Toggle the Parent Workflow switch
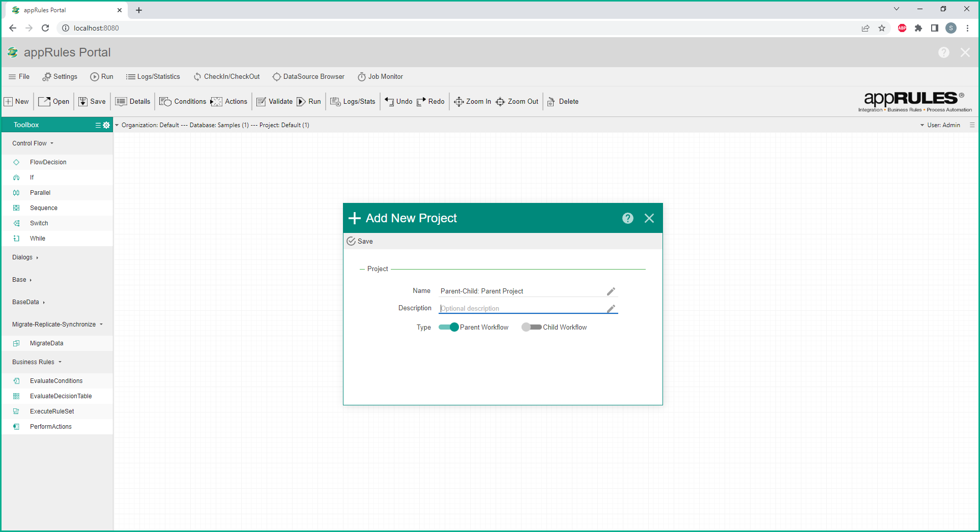The width and height of the screenshot is (980, 532). coord(448,327)
